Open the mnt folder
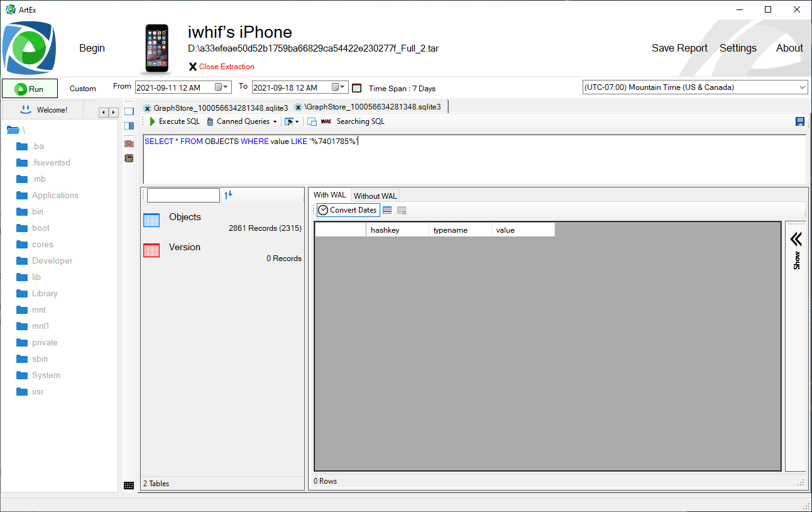This screenshot has width=812, height=512. pyautogui.click(x=31, y=310)
